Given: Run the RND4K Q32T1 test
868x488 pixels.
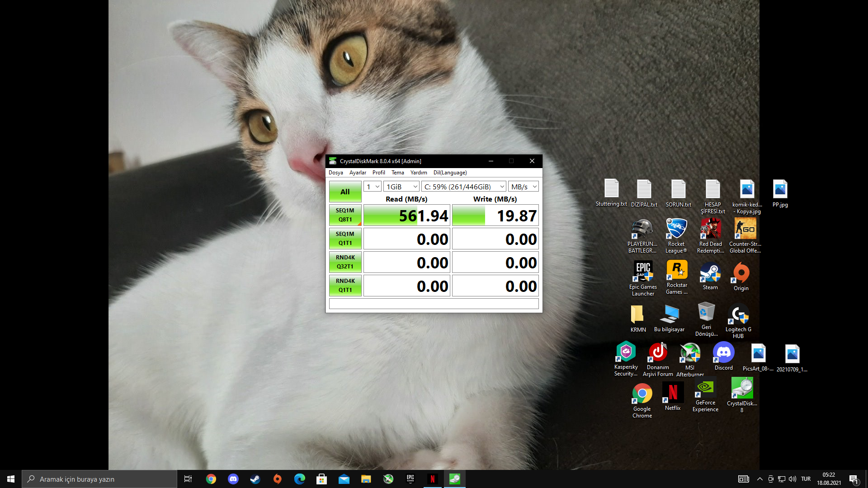Looking at the screenshot, I should [345, 262].
